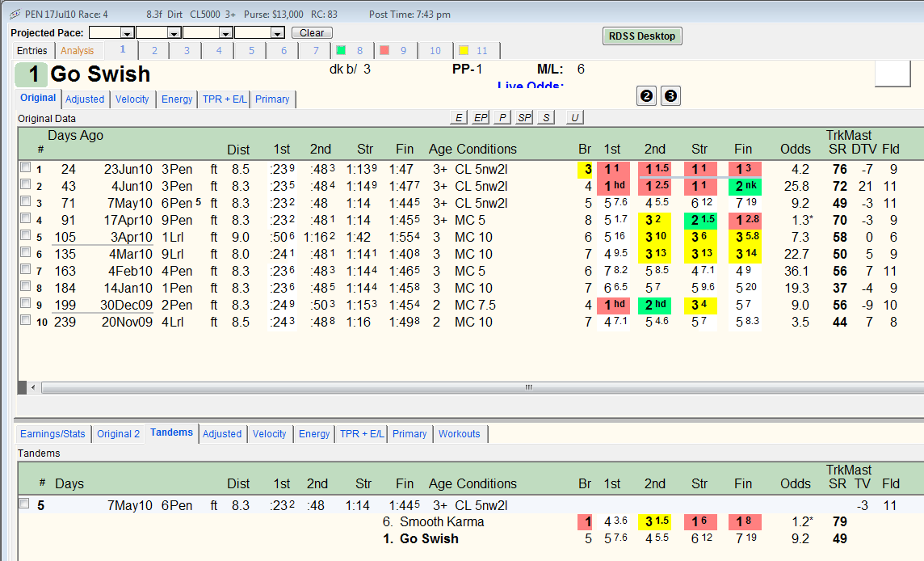
Task: Open the Original 2 tab
Action: 119,433
